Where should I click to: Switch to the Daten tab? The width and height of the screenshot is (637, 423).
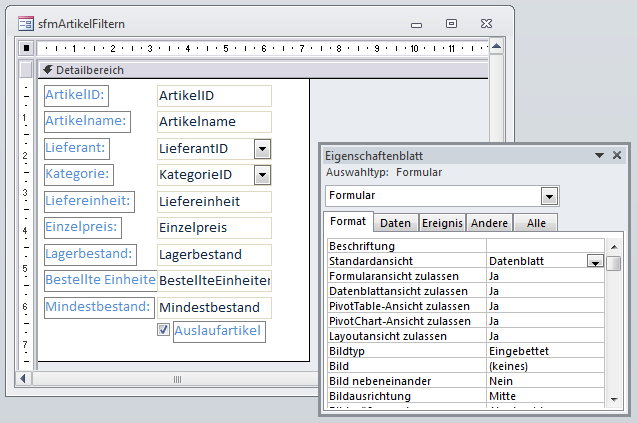pos(395,223)
